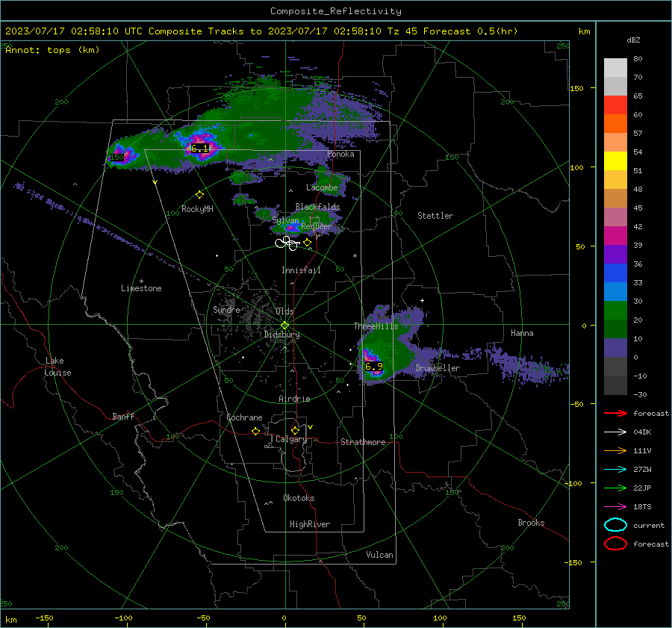Click the Okotoks city label
Image resolution: width=672 pixels, height=628 pixels.
(x=299, y=498)
